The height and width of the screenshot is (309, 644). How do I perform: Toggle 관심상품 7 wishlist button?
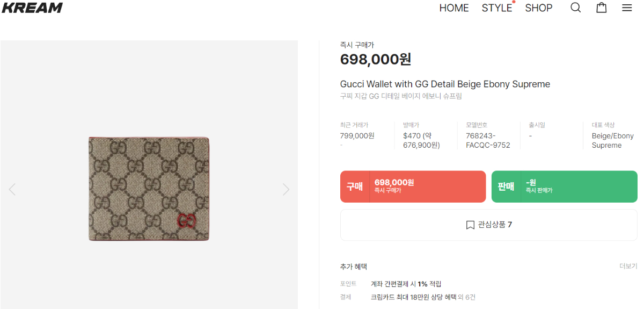point(489,225)
